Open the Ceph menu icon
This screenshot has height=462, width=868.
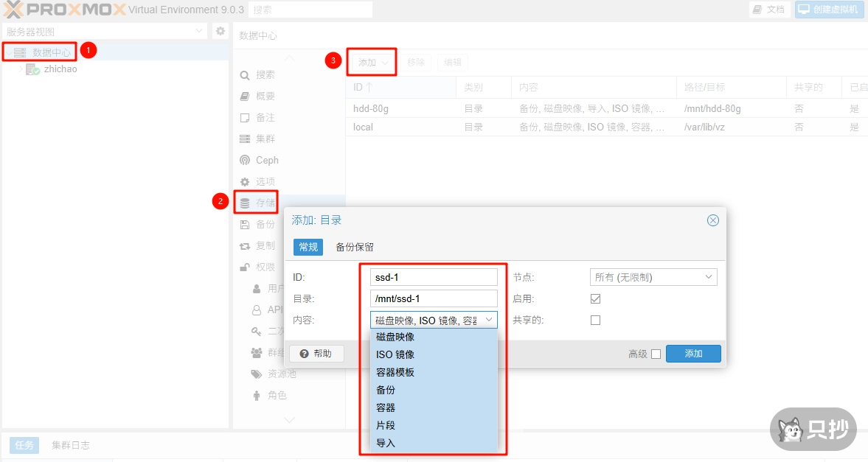coord(245,160)
